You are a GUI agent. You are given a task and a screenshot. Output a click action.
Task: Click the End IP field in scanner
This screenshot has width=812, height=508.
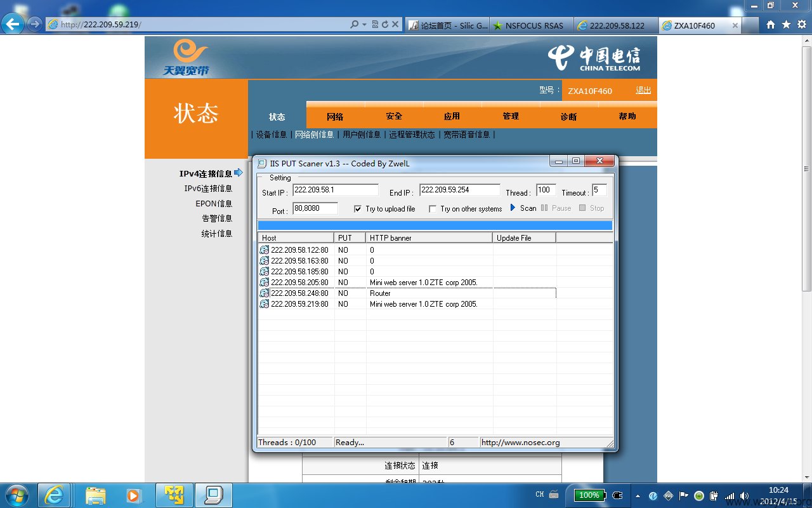point(460,190)
